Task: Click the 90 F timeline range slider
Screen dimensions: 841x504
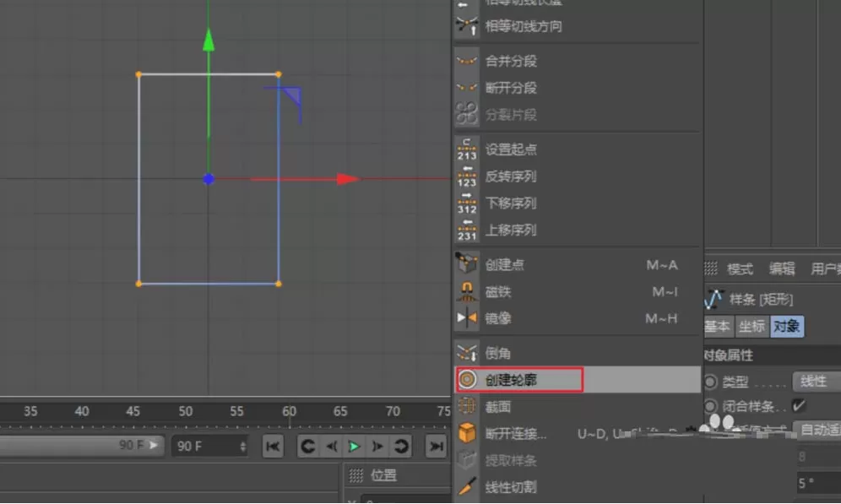Action: coord(81,446)
